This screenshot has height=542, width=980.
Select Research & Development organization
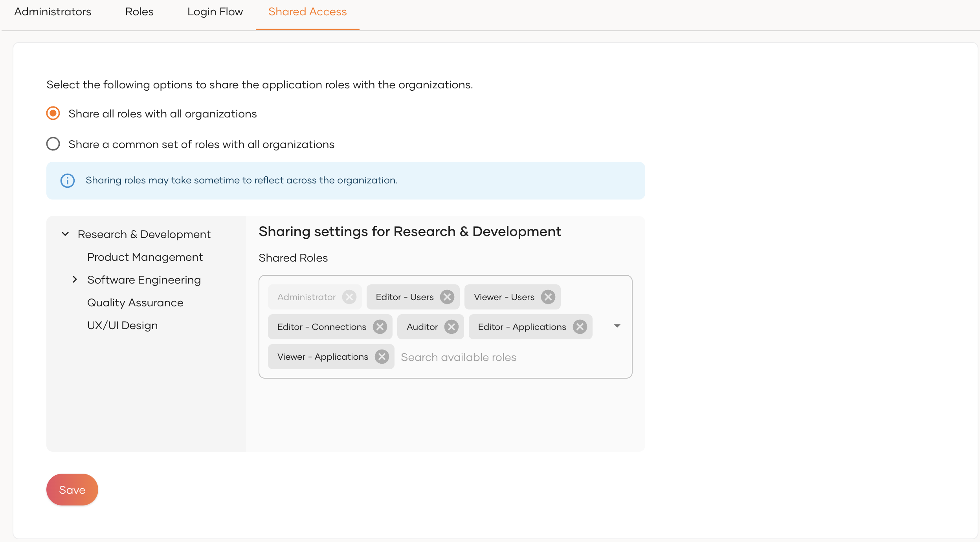pyautogui.click(x=144, y=234)
